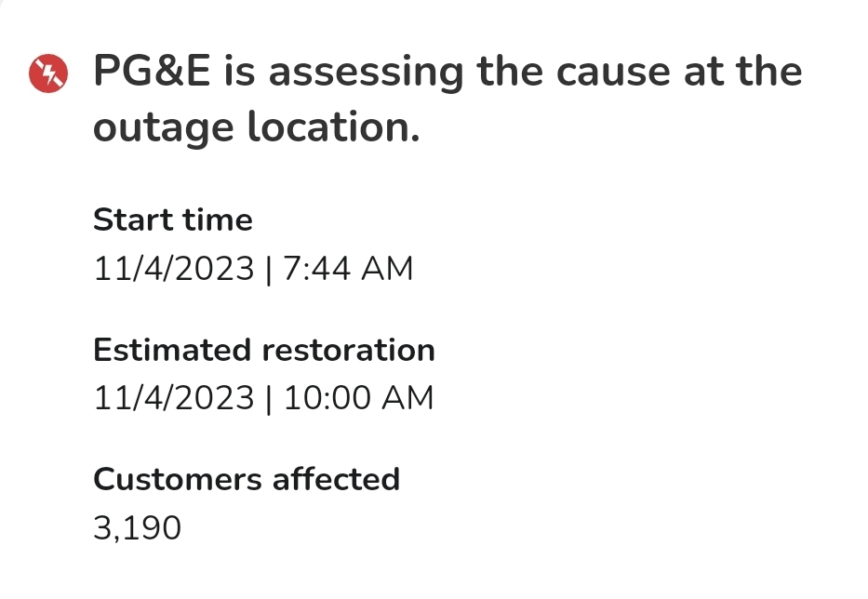Click the 'Start time' label
The image size is (868, 599).
[173, 220]
